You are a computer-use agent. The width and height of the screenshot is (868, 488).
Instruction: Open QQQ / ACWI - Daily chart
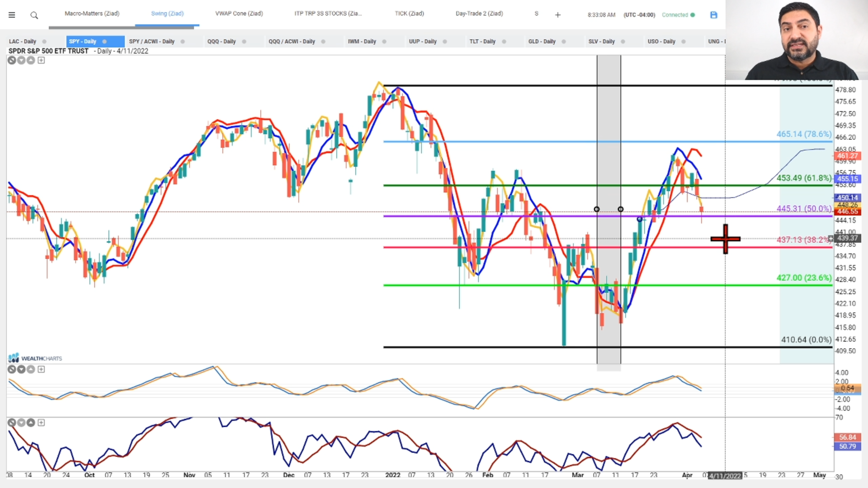(x=292, y=42)
